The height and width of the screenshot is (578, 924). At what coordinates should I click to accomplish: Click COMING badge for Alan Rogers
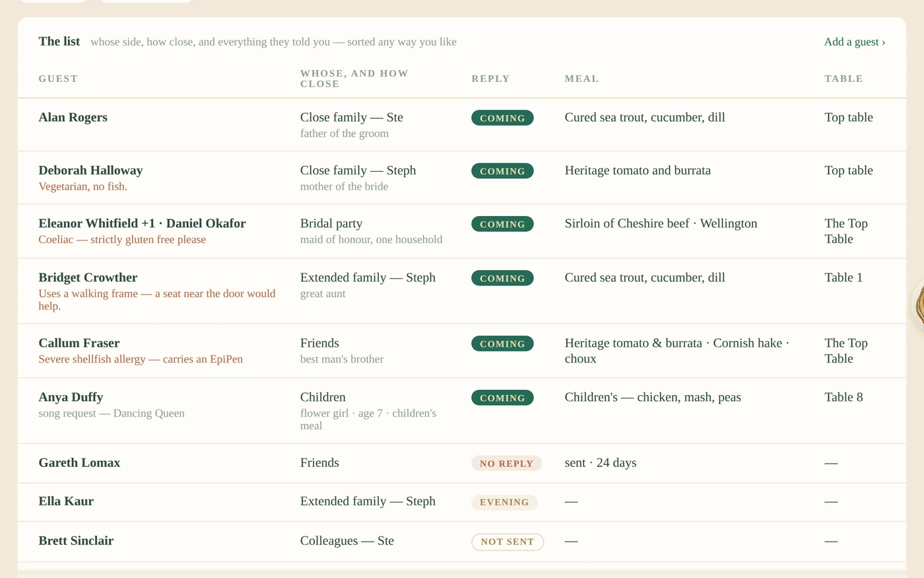[x=502, y=118]
